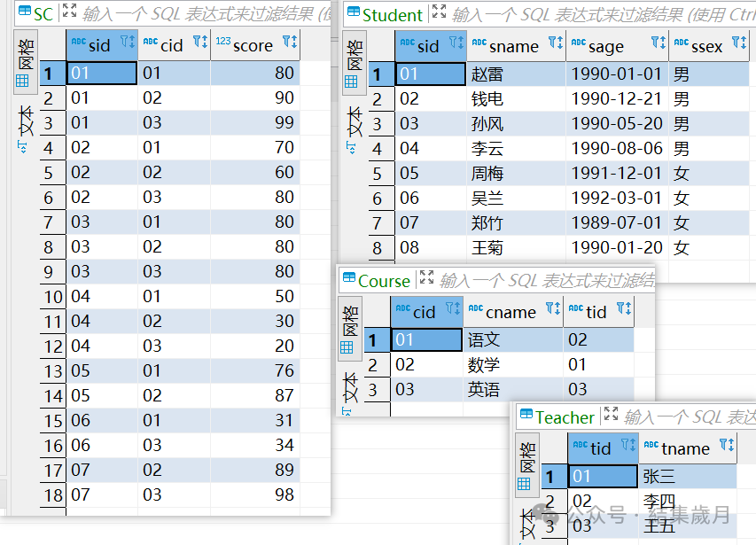Click birth date 1989-07-01 cell
This screenshot has height=545, width=756.
point(618,223)
